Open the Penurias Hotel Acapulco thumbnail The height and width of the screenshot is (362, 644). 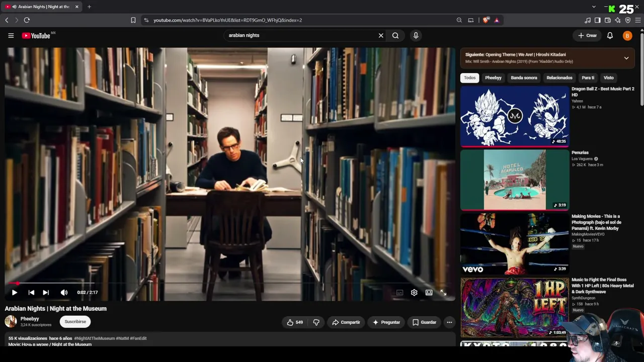(x=515, y=179)
